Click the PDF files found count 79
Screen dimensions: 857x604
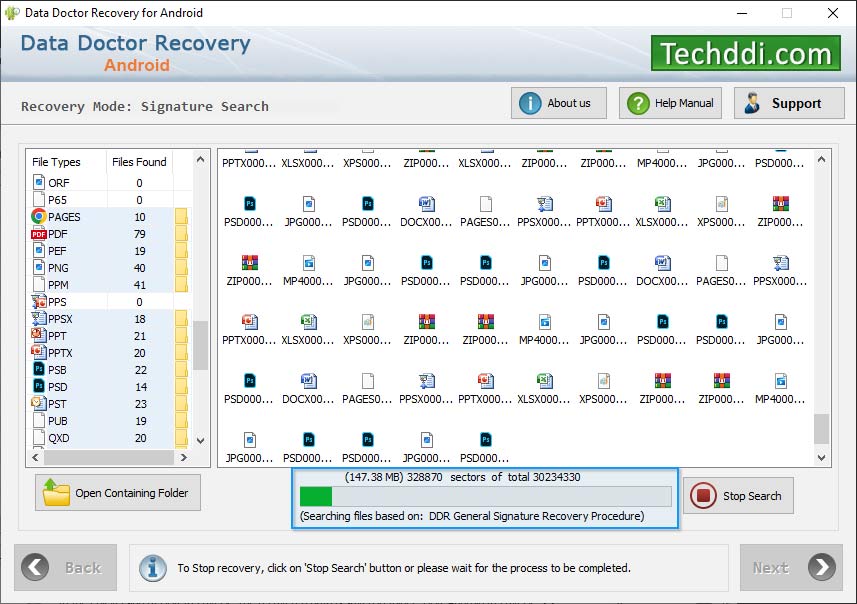[x=140, y=234]
